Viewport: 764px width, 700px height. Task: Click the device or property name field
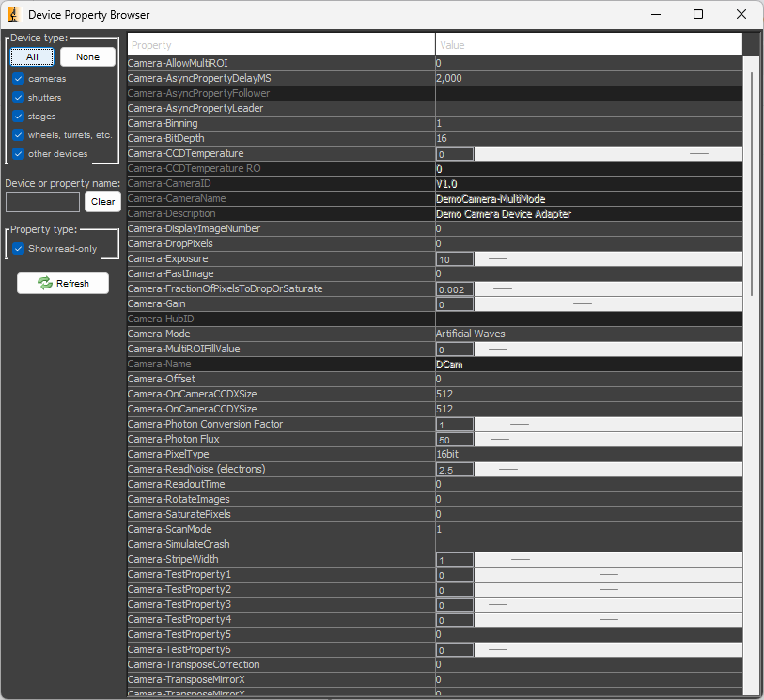click(43, 202)
